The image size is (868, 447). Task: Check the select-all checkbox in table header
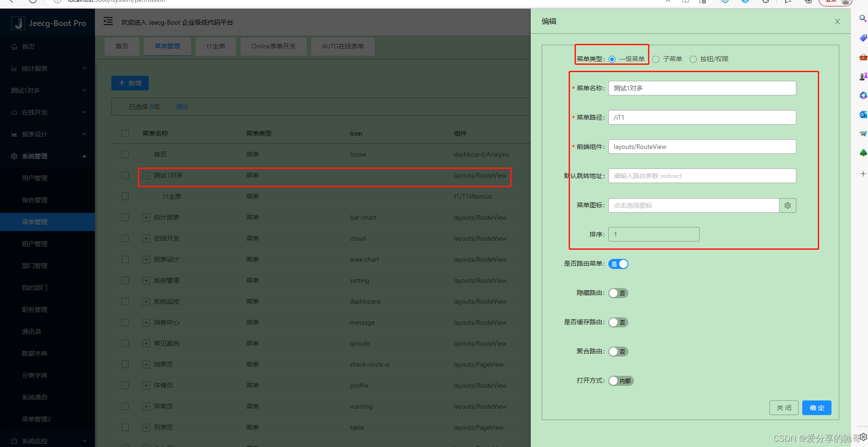[125, 133]
